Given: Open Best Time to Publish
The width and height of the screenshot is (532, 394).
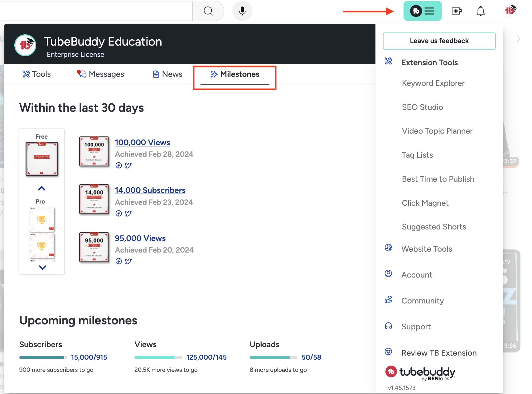Looking at the screenshot, I should point(438,179).
